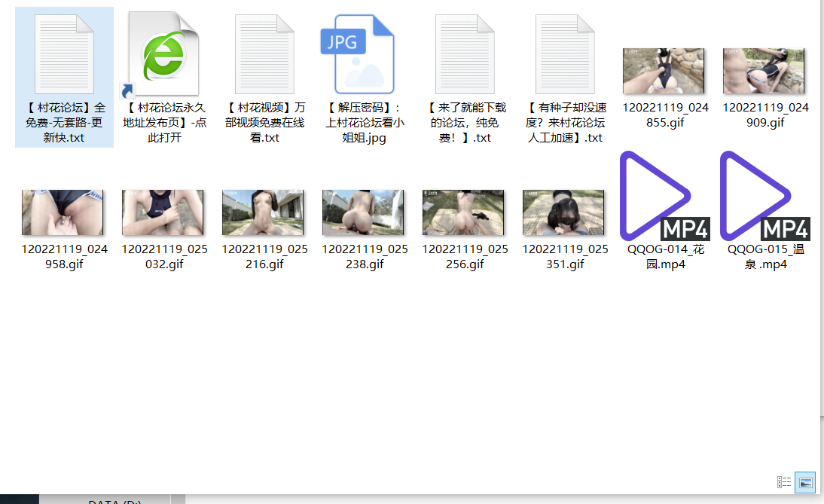Image resolution: width=824 pixels, height=504 pixels.
Task: Select the 有种子却没速度 text file icon
Action: pos(565,54)
